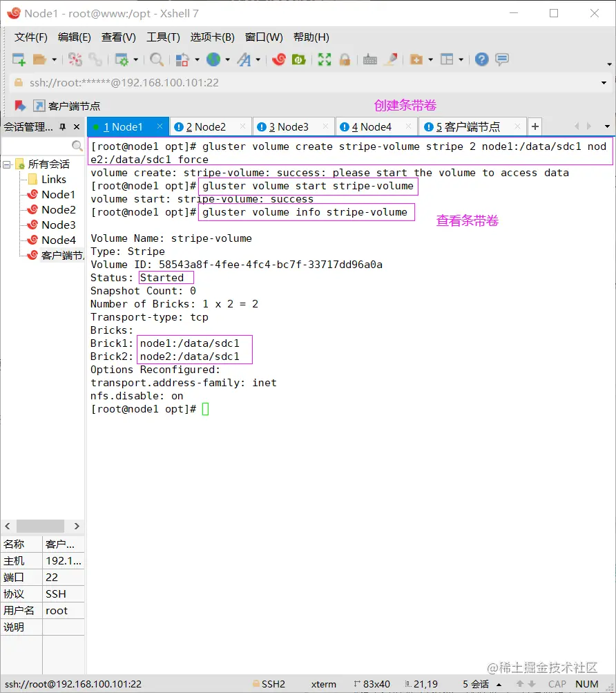
Task: Click the SSH protocol value cell
Action: tap(64, 594)
